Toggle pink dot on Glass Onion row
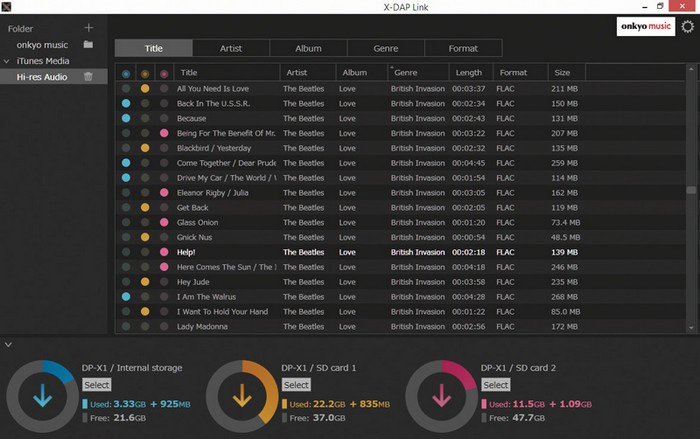Image resolution: width=700 pixels, height=439 pixels. [164, 222]
